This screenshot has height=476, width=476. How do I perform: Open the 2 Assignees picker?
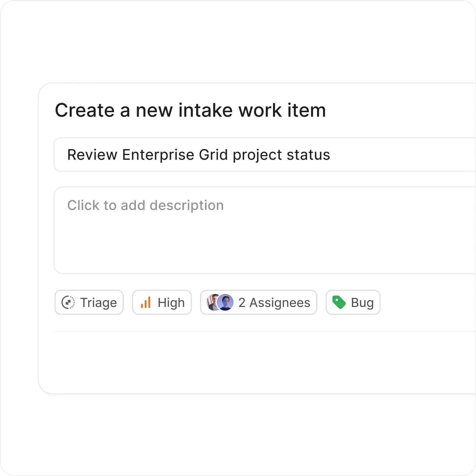coord(258,302)
